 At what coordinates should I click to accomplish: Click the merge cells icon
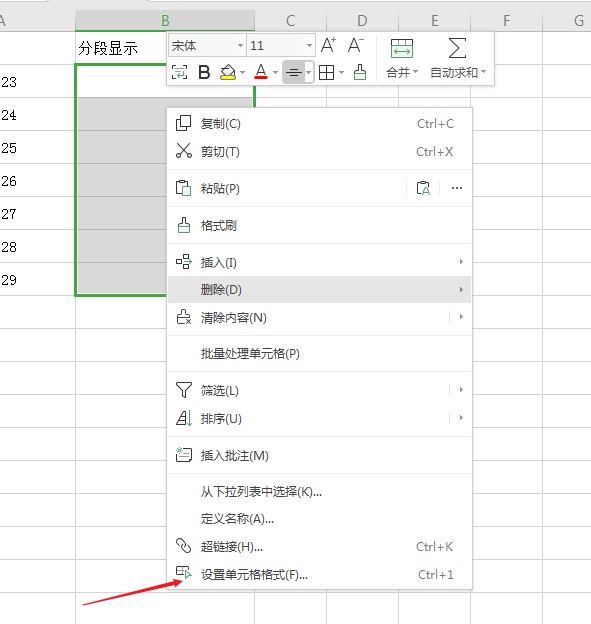(x=402, y=49)
